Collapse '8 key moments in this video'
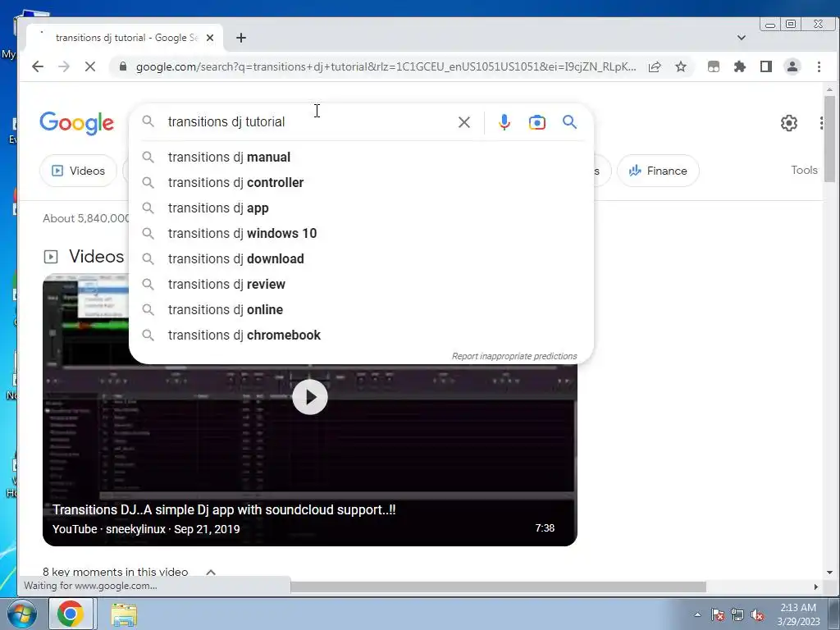840x630 pixels. [211, 572]
